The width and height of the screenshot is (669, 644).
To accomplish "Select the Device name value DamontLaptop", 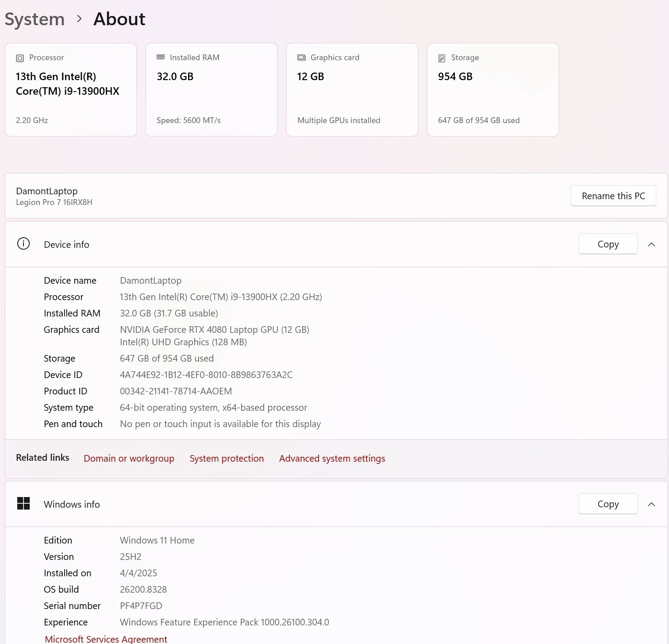I will 150,280.
